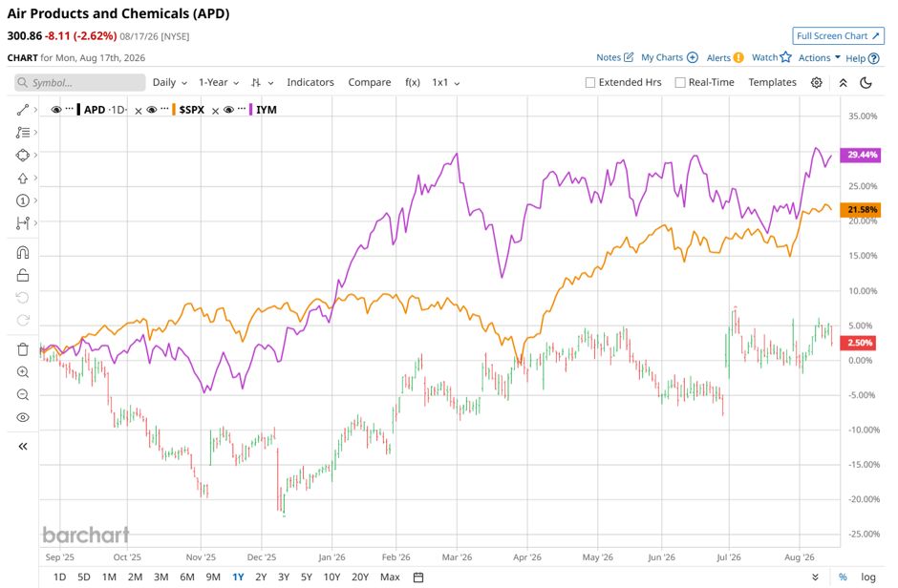Zoom in using magnifier plus icon

[22, 372]
